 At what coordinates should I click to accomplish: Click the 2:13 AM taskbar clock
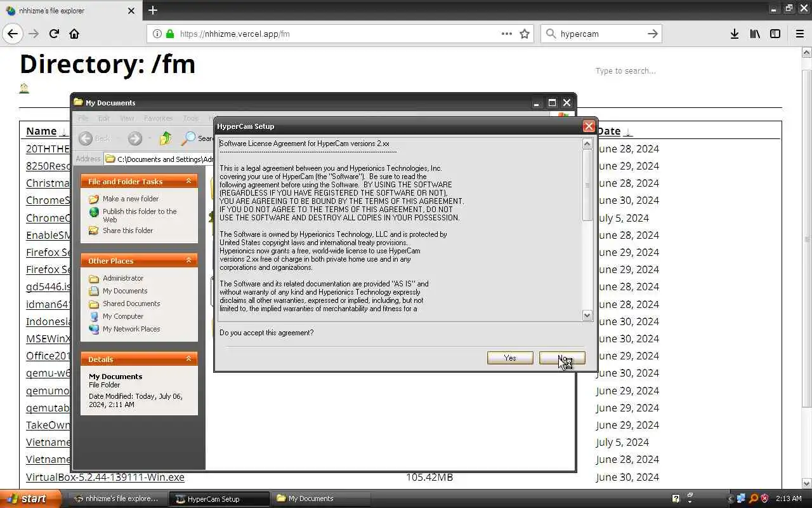(789, 498)
